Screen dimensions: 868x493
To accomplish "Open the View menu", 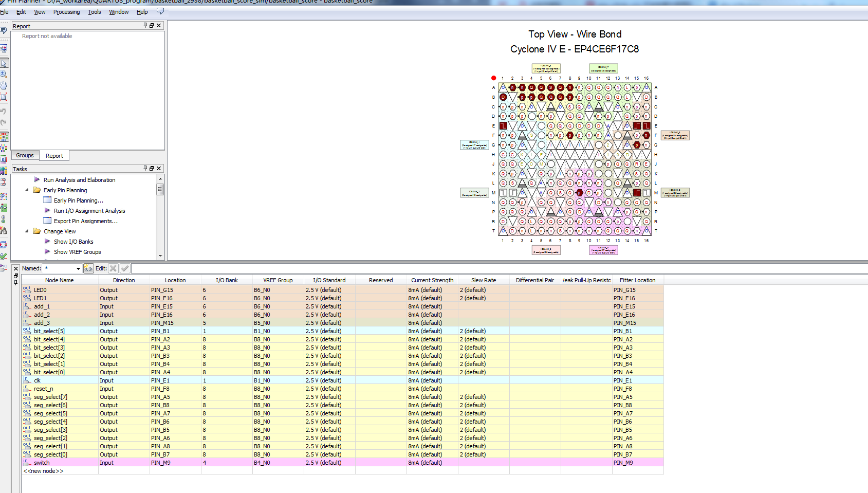I will coord(40,12).
